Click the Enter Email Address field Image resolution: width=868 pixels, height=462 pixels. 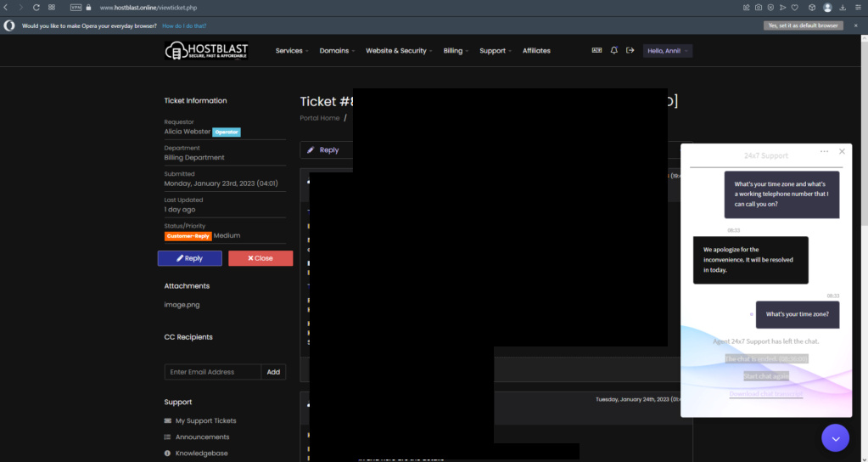213,372
